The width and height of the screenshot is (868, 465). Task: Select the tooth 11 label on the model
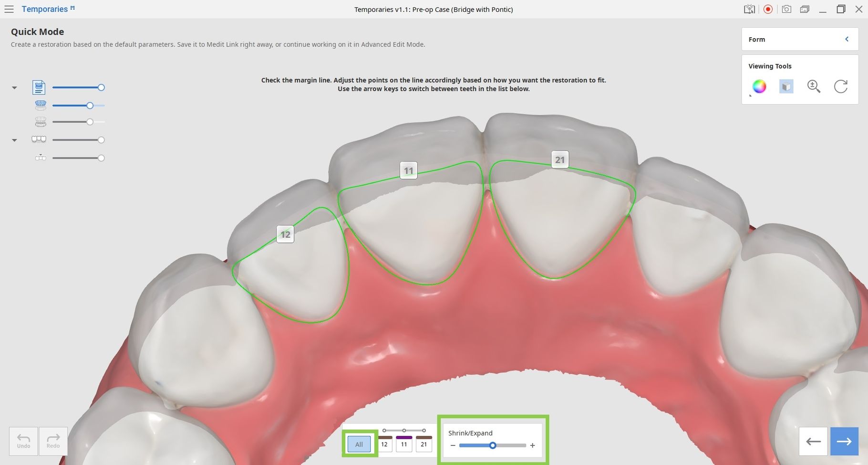(409, 170)
